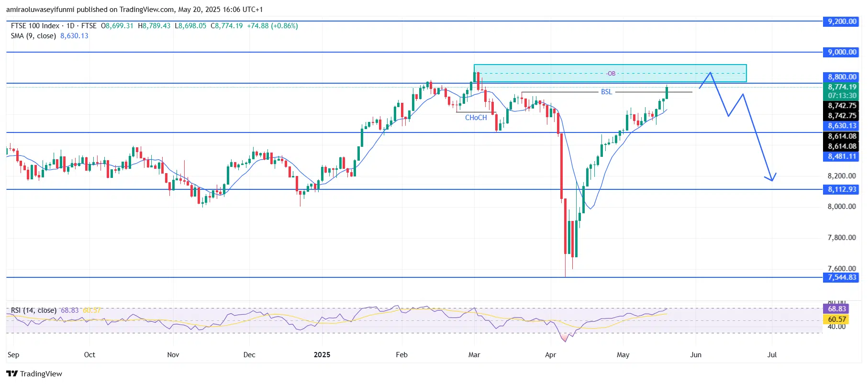
Task: Click the SMA (9, close) indicator legend
Action: [33, 36]
